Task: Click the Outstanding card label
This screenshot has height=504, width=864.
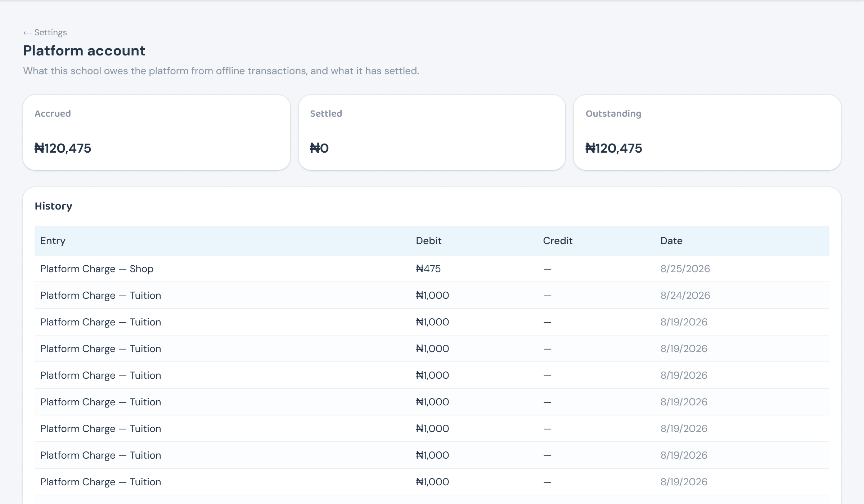Action: click(613, 113)
